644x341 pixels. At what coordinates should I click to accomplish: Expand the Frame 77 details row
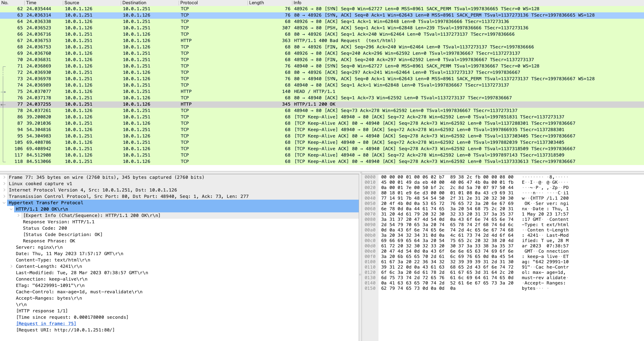pyautogui.click(x=4, y=177)
